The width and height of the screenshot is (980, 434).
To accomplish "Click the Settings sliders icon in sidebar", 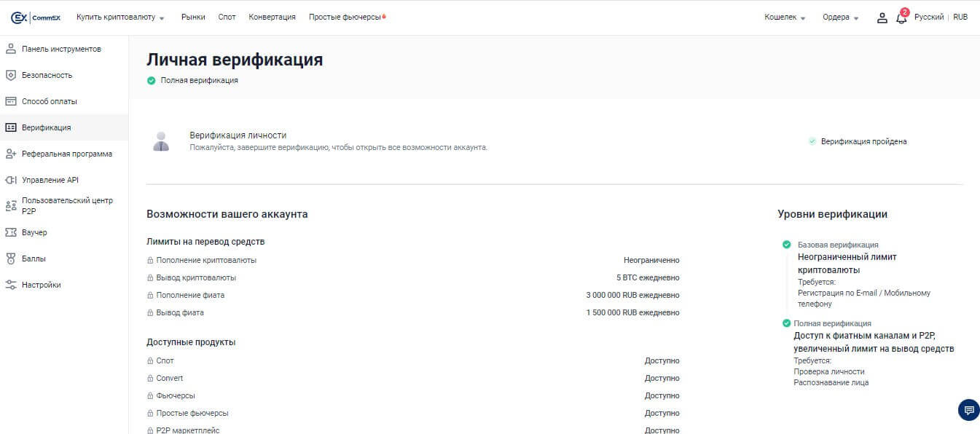I will [11, 285].
